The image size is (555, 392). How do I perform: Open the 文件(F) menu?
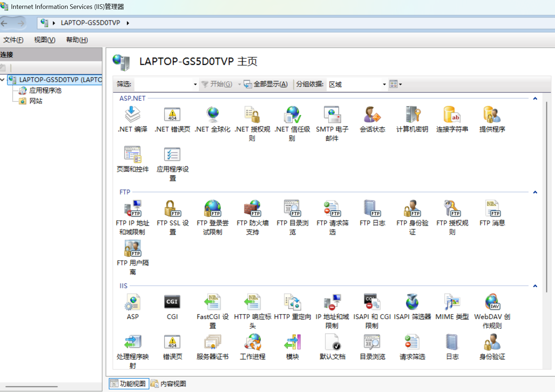(13, 40)
